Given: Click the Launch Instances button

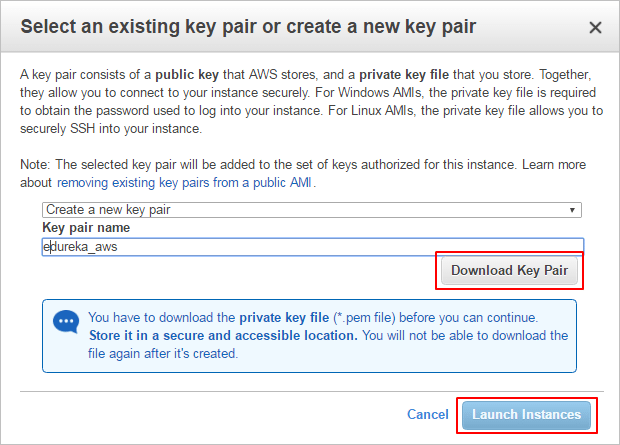Looking at the screenshot, I should (526, 414).
